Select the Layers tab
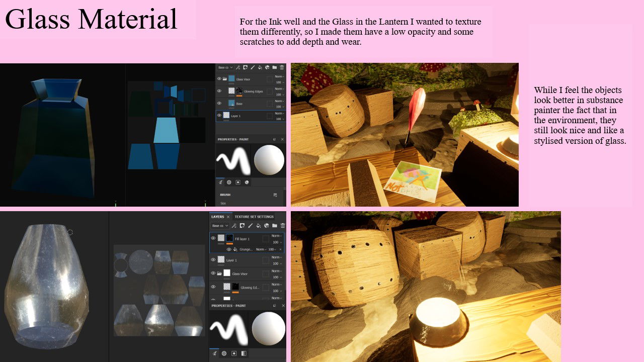The width and height of the screenshot is (644, 362). click(x=217, y=217)
